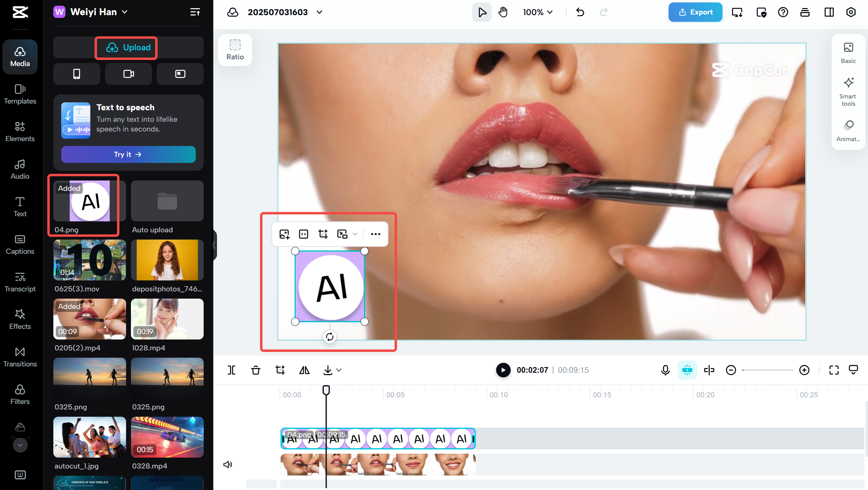The height and width of the screenshot is (490, 868).
Task: Select the hand pan tool
Action: pos(503,12)
